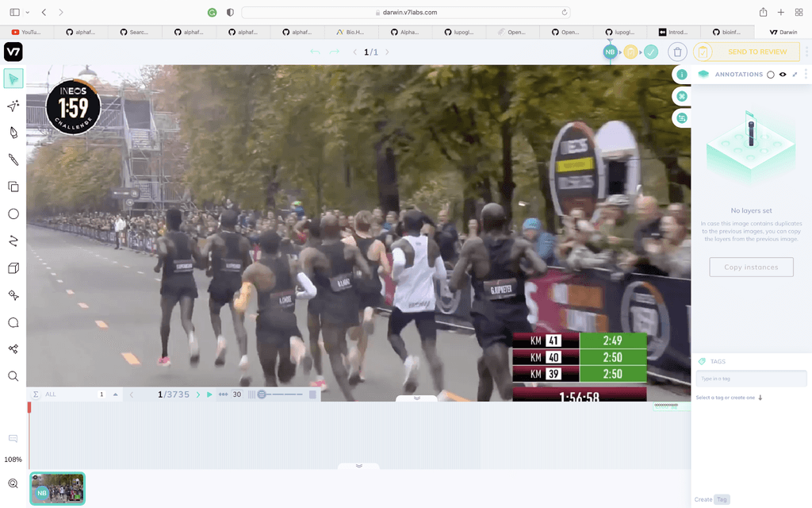The height and width of the screenshot is (508, 812).
Task: Select the bounding box tool
Action: [13, 268]
